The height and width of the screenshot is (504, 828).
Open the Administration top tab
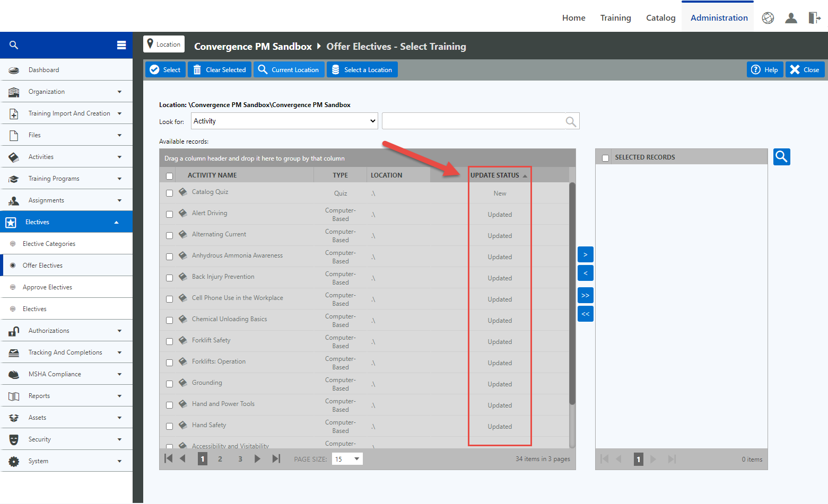719,17
